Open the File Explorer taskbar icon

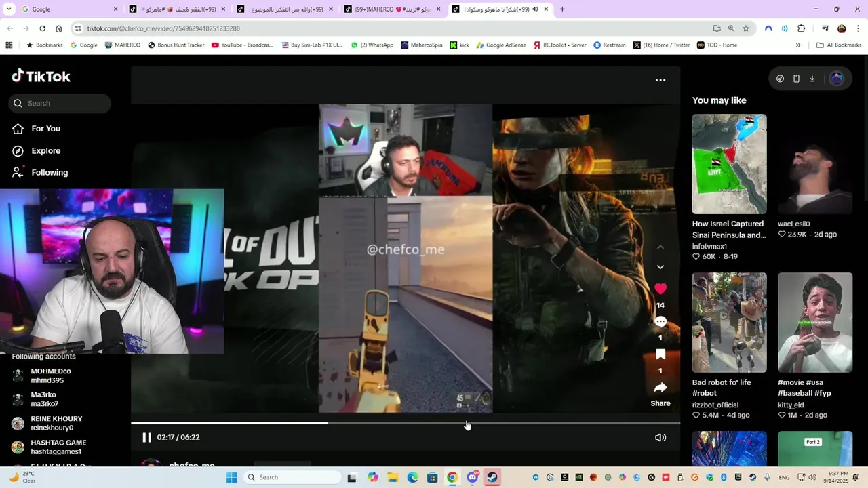(393, 477)
